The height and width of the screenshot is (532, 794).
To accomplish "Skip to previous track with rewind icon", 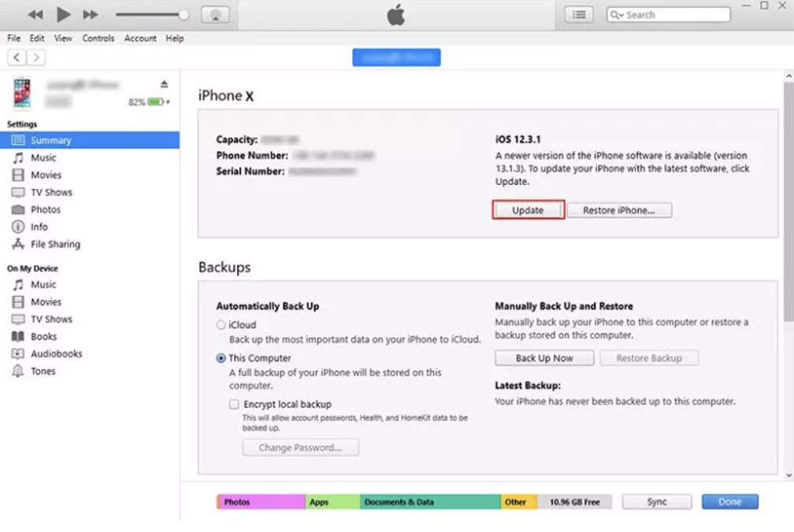I will click(35, 15).
